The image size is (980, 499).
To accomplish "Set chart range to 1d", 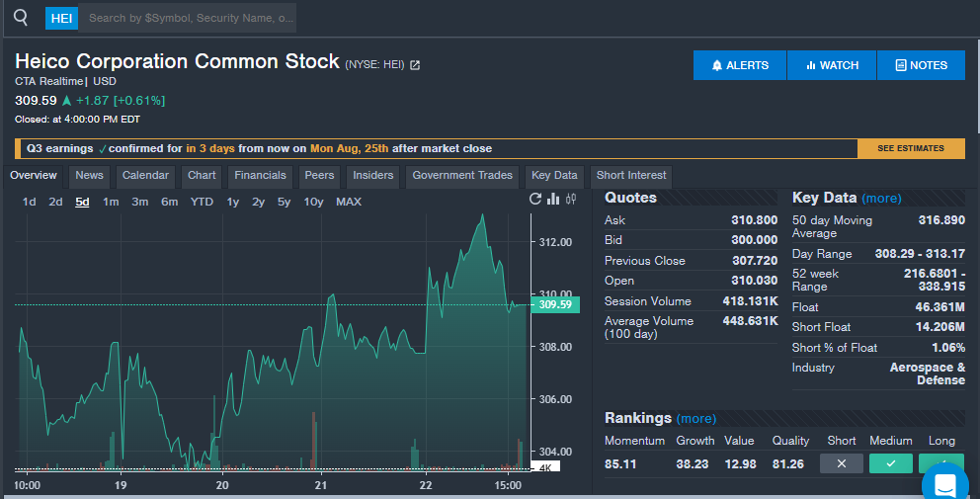I will point(29,202).
